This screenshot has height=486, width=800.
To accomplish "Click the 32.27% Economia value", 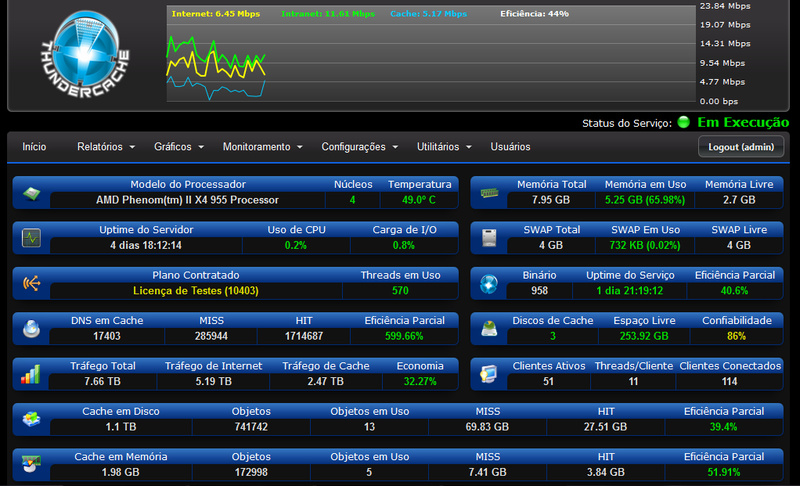I will [x=420, y=381].
